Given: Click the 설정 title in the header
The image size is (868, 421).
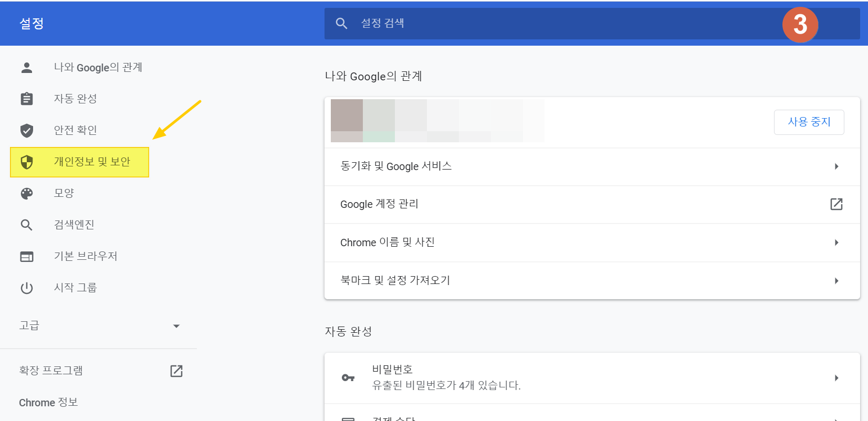Looking at the screenshot, I should (x=32, y=24).
